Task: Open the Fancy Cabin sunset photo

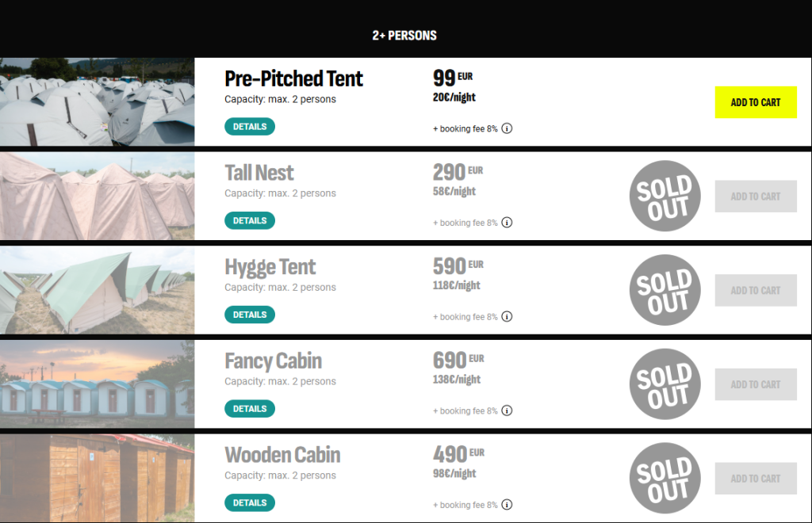Action: [98, 384]
